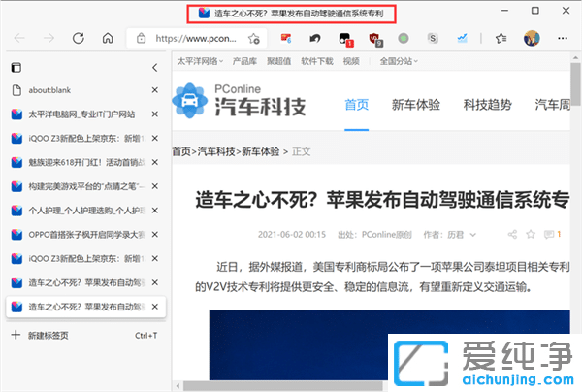Close the 构建完美游戏平台 tab
582x392 pixels.
[x=155, y=186]
